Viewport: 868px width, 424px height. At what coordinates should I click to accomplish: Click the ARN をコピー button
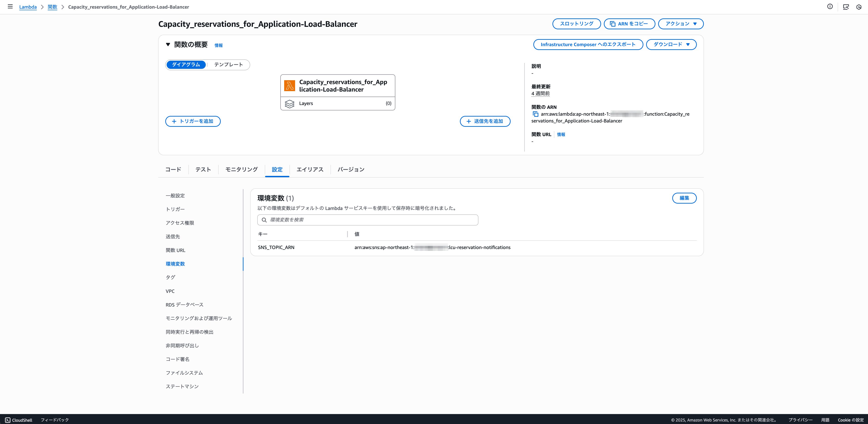click(x=630, y=24)
